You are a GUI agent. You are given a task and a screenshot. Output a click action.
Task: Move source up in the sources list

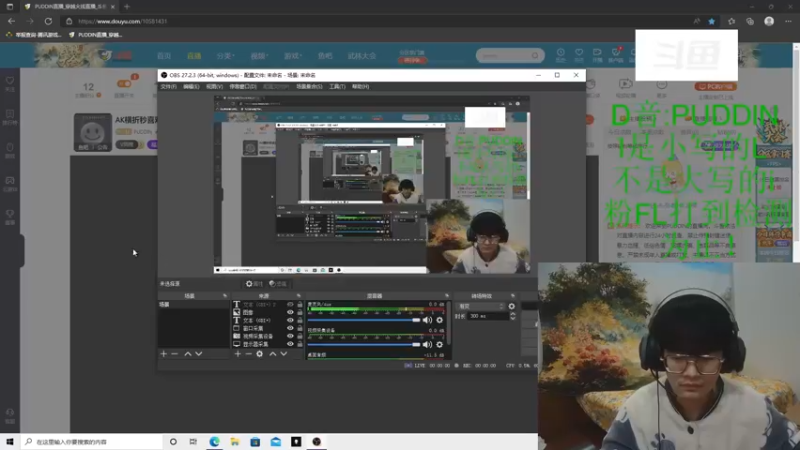pos(273,354)
